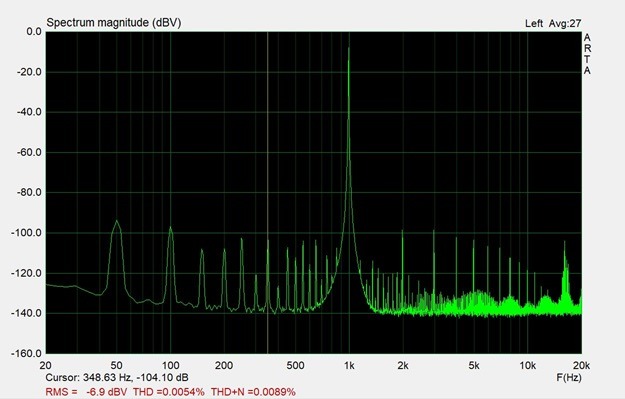Click the -140.0 axis label
The image size is (625, 399).
(x=26, y=313)
